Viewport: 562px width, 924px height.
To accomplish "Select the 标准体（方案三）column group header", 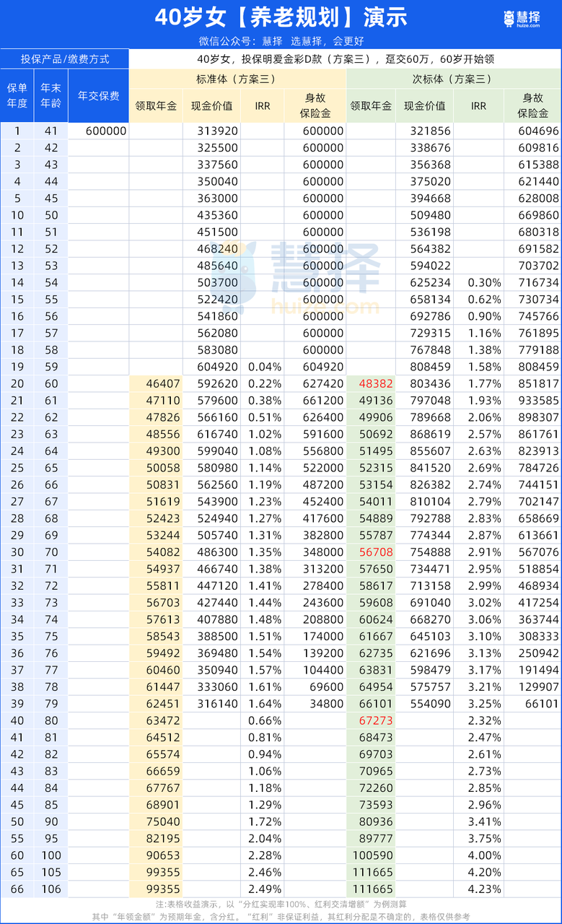I will click(x=236, y=79).
